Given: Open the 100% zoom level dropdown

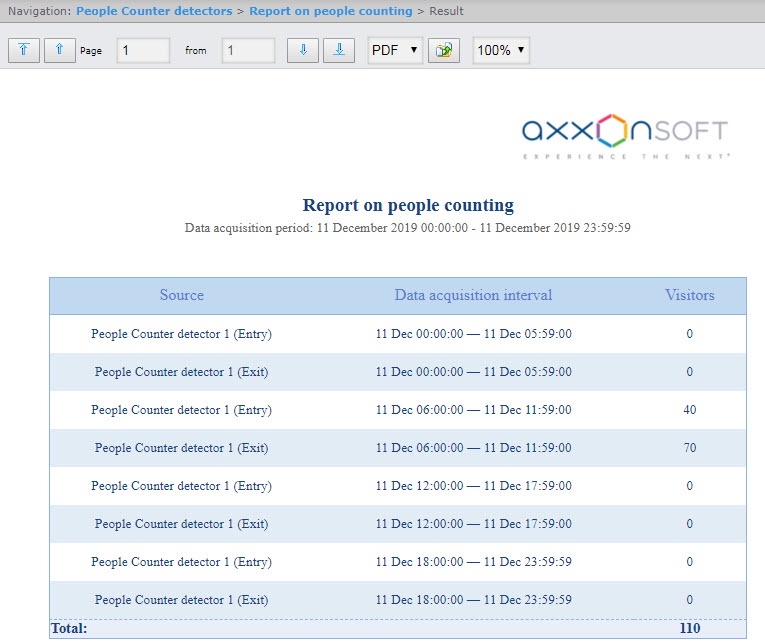Looking at the screenshot, I should [x=501, y=51].
